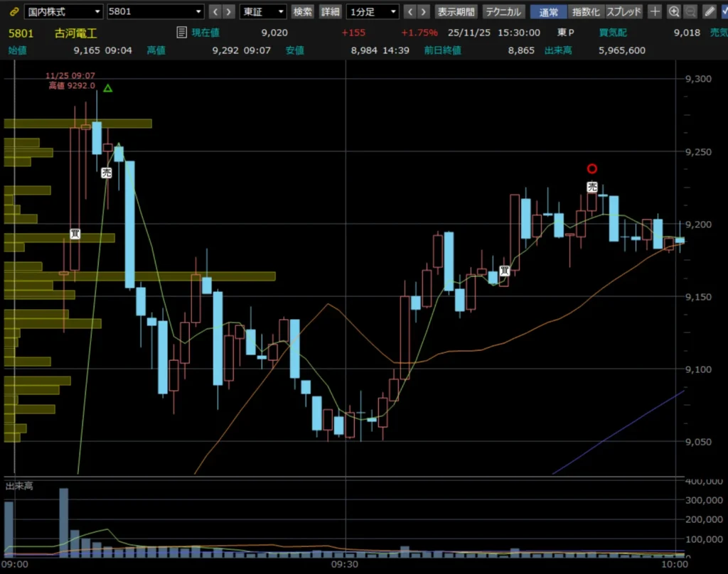Go to previous stock code arrow
The height and width of the screenshot is (574, 728).
click(213, 11)
